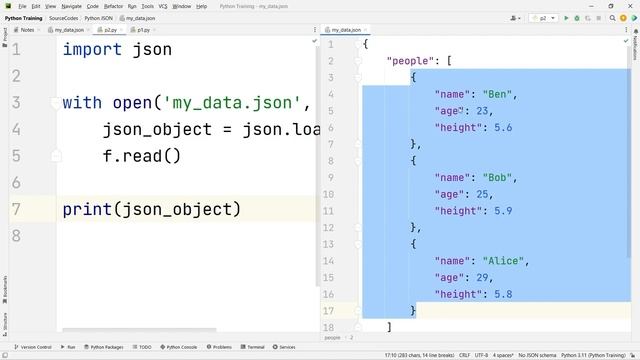
Task: Collapse the Alice object fold marker on line 13
Action: coord(358,244)
